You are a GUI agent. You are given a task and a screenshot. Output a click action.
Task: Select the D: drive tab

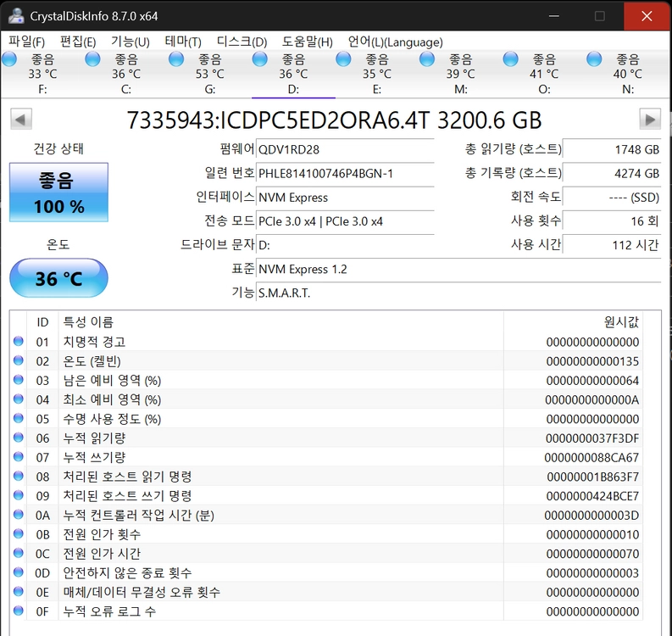point(293,74)
